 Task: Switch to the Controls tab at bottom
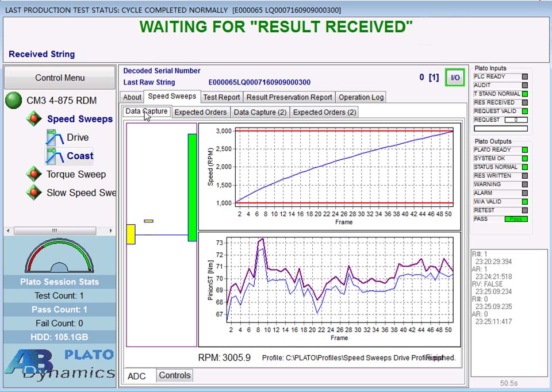[174, 375]
